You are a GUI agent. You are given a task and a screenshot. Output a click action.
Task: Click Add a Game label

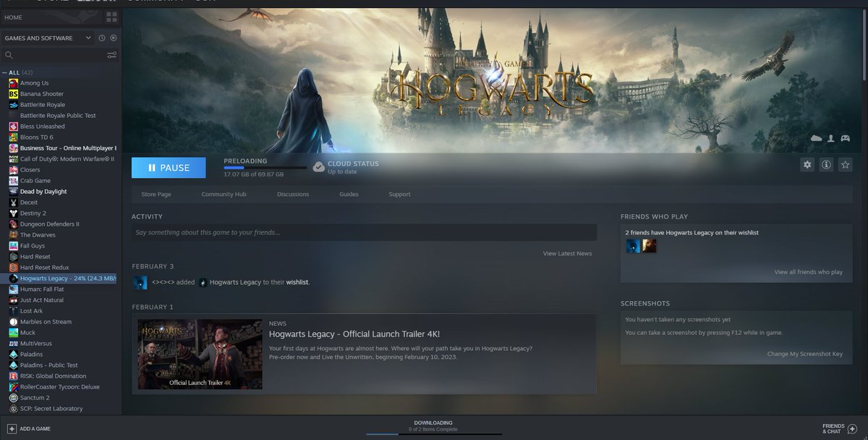[x=35, y=429]
